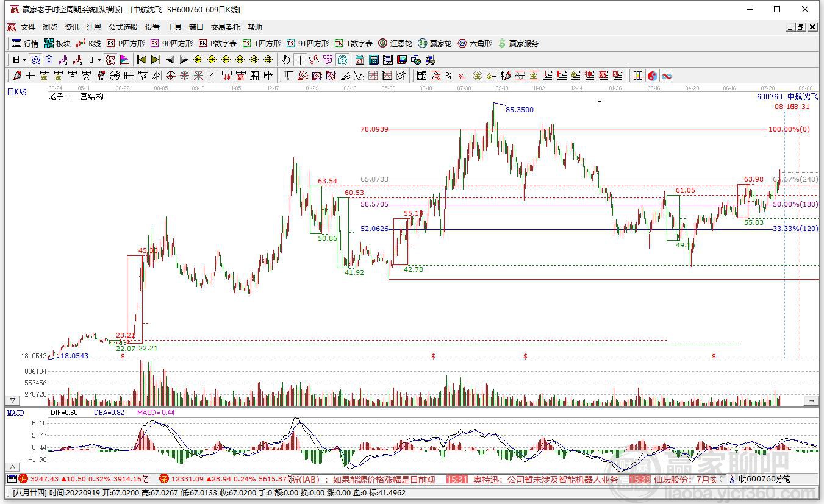Open the 行情 market quotes view
Viewport: 824px width, 504px height.
(25, 43)
